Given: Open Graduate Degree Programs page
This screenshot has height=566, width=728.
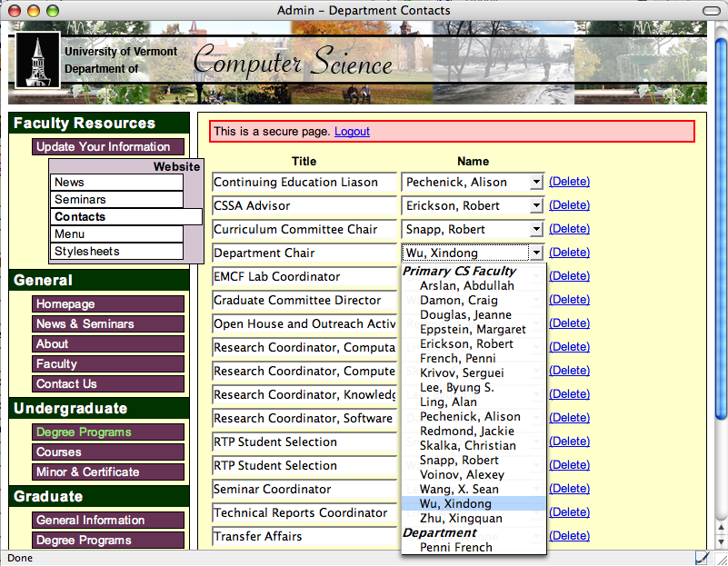Looking at the screenshot, I should pos(108,540).
